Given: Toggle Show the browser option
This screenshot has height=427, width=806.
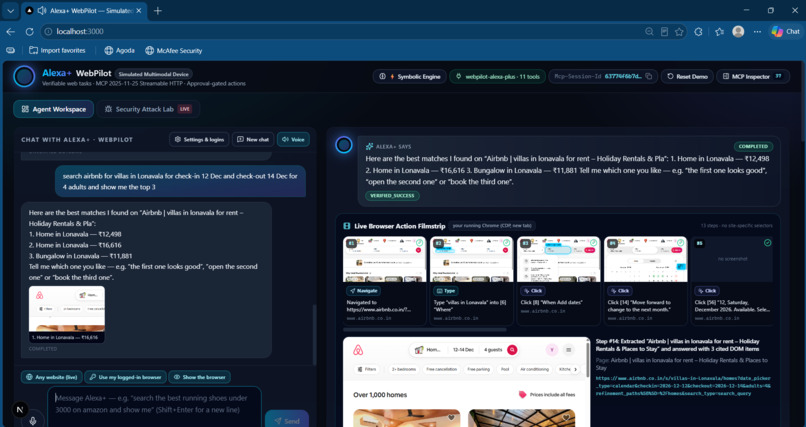Looking at the screenshot, I should (199, 377).
